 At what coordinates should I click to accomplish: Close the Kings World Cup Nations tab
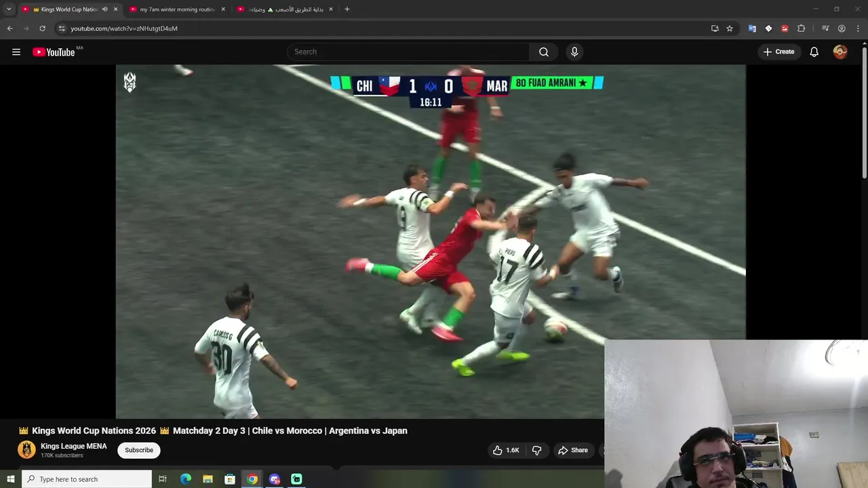115,9
